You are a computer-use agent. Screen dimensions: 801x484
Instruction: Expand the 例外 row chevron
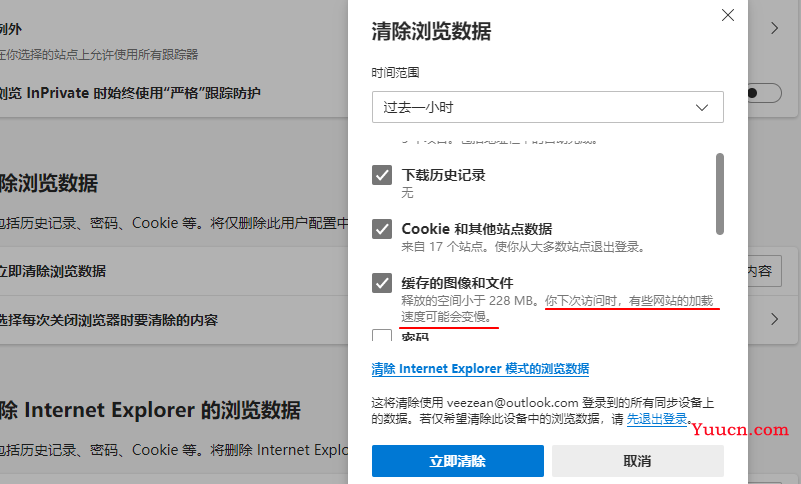(774, 28)
